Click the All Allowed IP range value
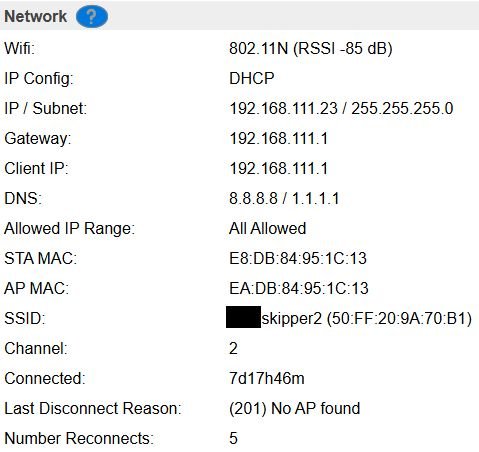Viewport: 479px width, 452px height. [x=267, y=228]
